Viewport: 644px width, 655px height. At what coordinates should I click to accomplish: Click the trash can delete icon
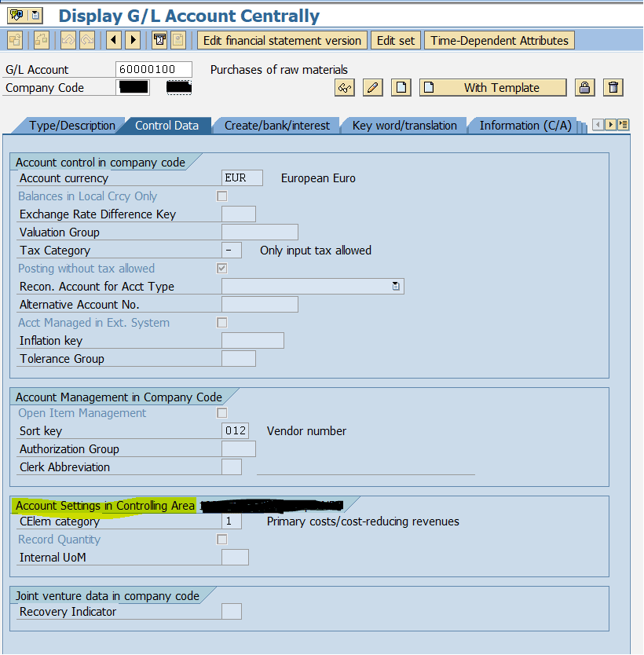tap(613, 87)
